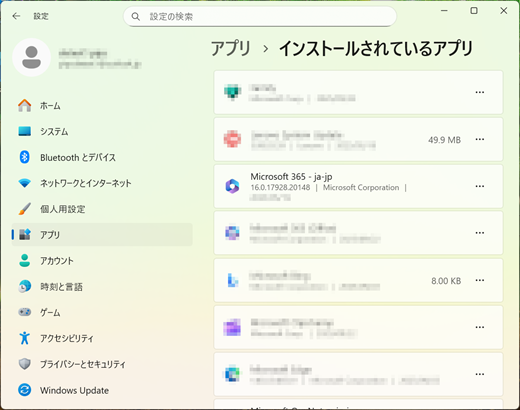Screen dimensions: 520x410
Task: Click the Microsoft Corporation publisher text
Action: point(361,188)
